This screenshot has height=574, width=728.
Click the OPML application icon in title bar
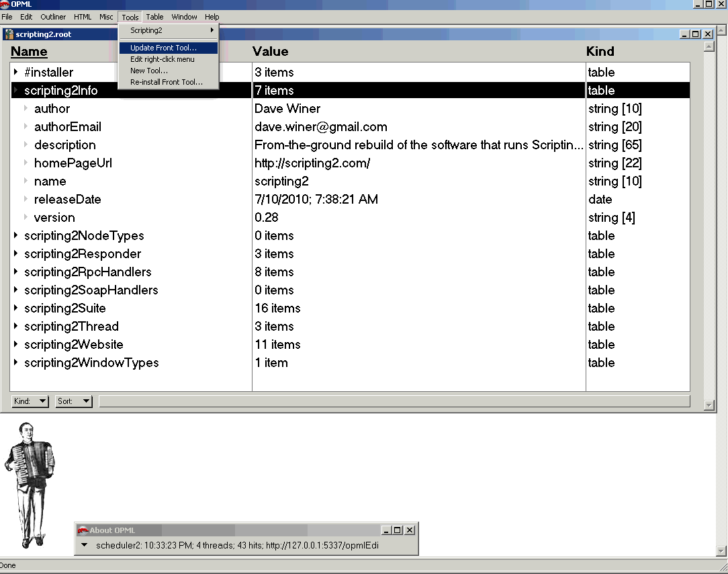pyautogui.click(x=5, y=4)
